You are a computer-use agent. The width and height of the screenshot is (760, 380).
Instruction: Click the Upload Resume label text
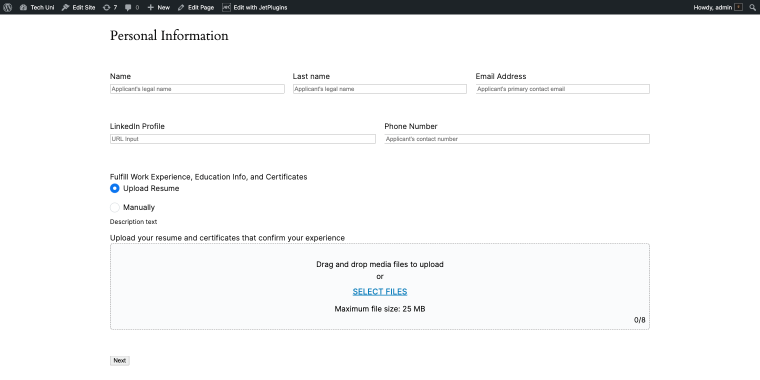[151, 189]
